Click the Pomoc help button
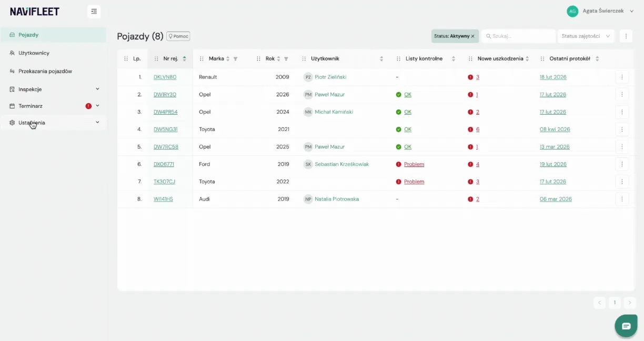The width and height of the screenshot is (644, 341). [x=178, y=36]
